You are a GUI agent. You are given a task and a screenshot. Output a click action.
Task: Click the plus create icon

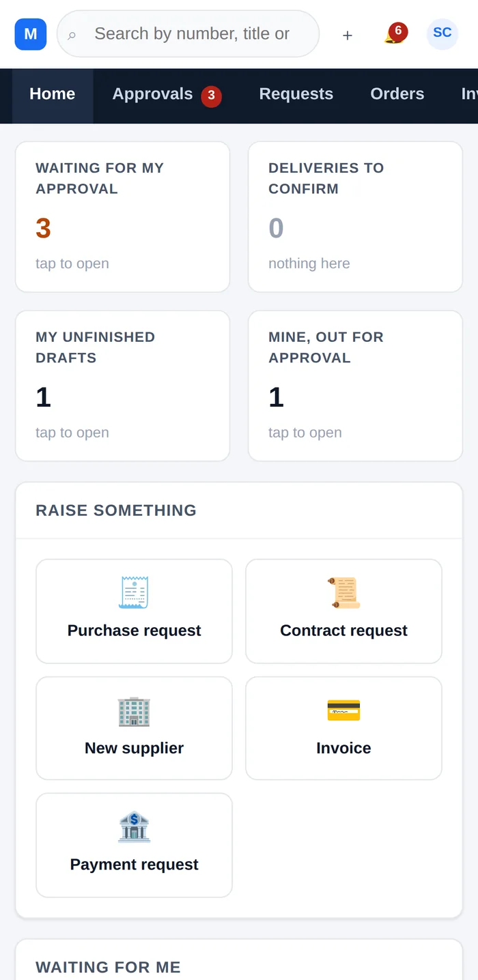tap(348, 35)
